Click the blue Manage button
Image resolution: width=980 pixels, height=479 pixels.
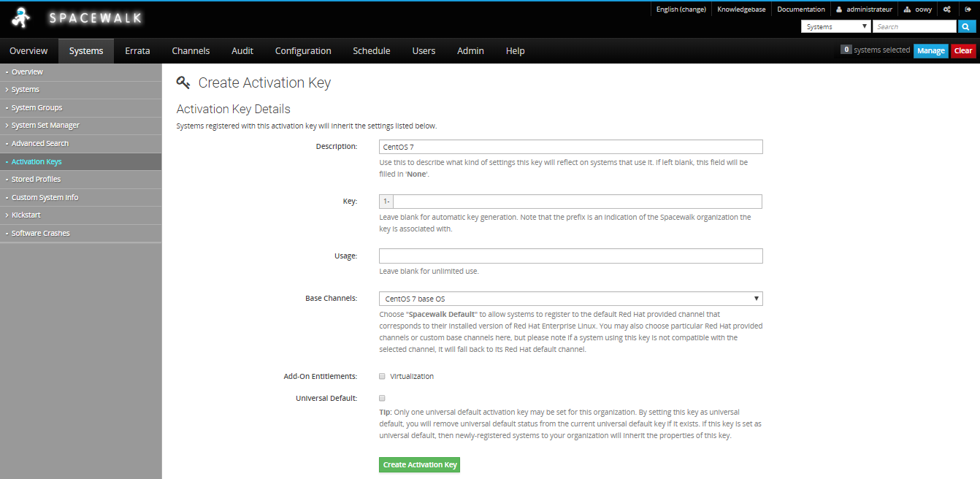pyautogui.click(x=930, y=51)
